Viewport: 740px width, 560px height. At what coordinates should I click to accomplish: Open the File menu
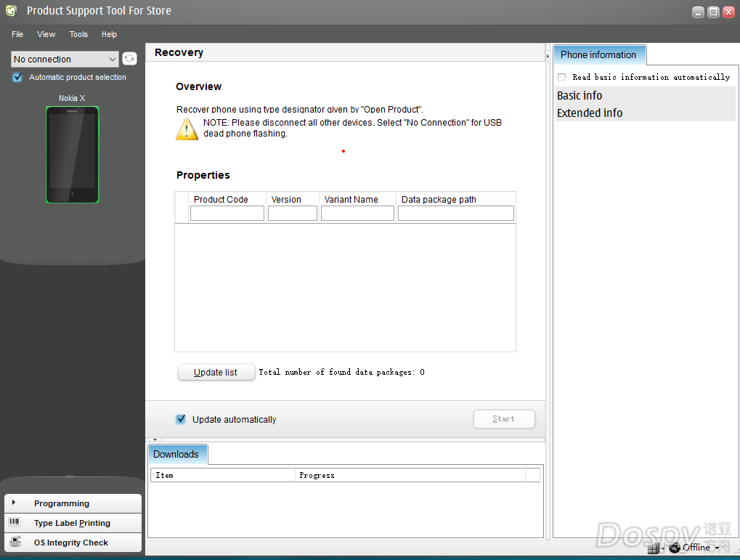coord(17,34)
